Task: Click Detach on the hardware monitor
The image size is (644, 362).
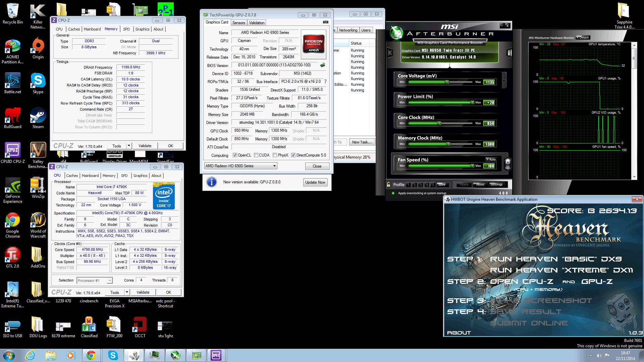Action: 583,38
